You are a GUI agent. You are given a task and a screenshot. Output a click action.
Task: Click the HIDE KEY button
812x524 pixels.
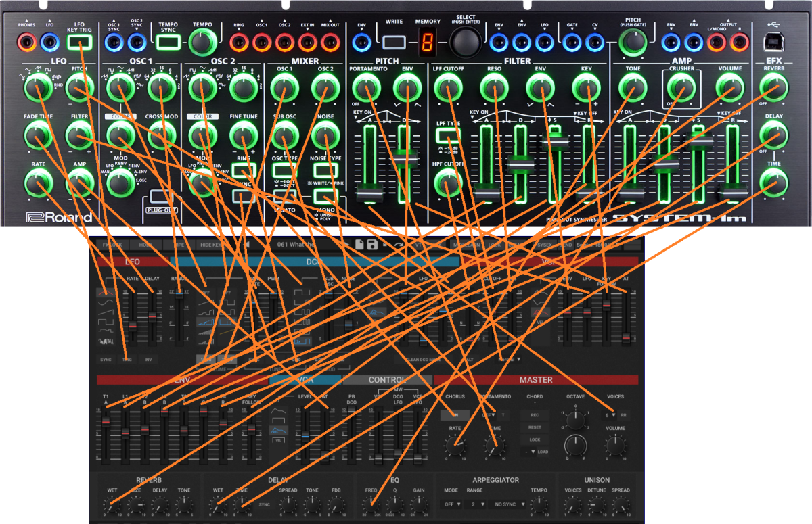pyautogui.click(x=212, y=244)
